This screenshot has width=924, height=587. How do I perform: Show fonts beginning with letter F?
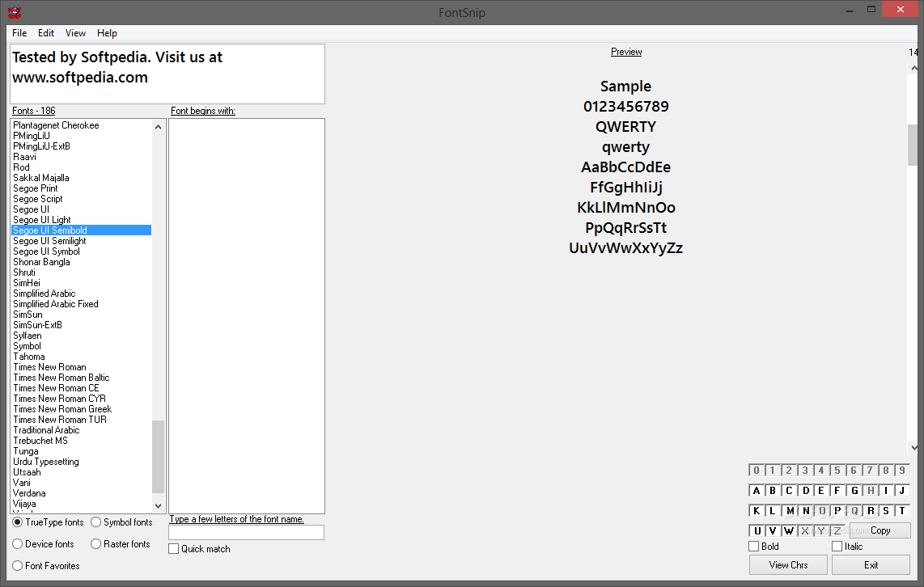click(x=837, y=491)
